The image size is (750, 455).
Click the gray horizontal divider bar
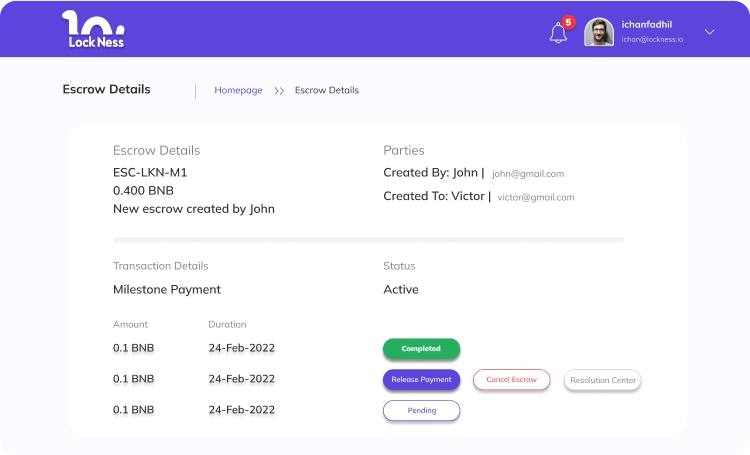368,240
